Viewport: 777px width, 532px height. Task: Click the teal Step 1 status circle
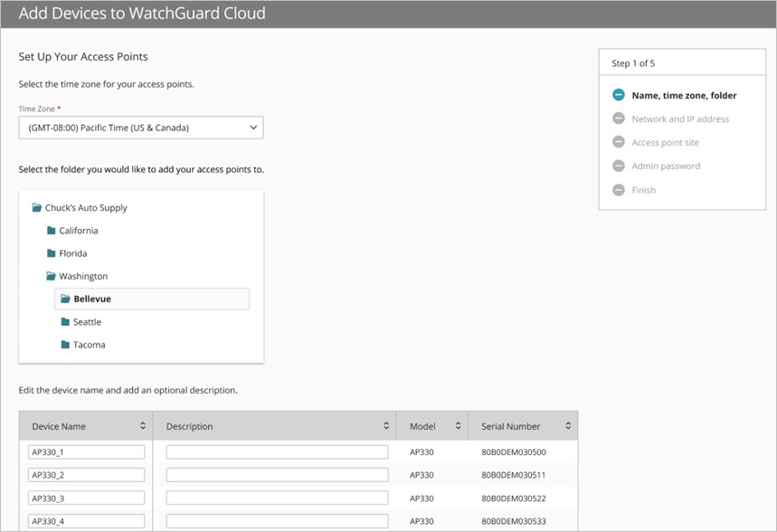(619, 94)
